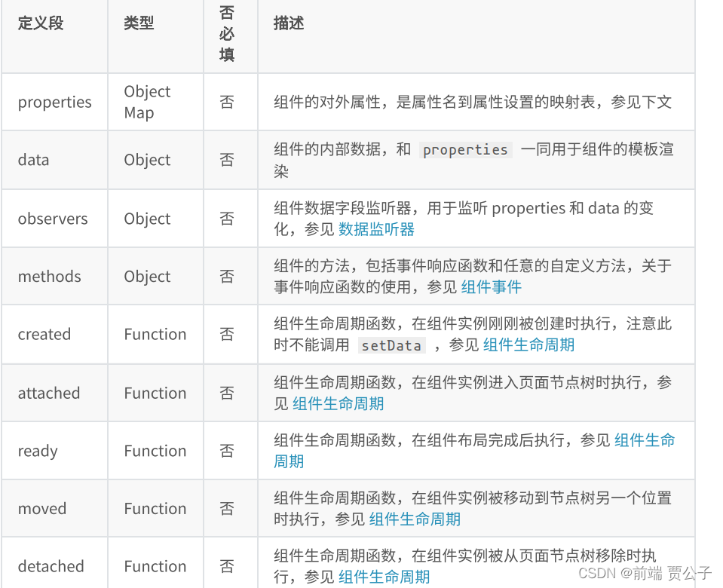The height and width of the screenshot is (588, 723).
Task: Open 组件生命周期 link in created row
Action: coord(528,345)
